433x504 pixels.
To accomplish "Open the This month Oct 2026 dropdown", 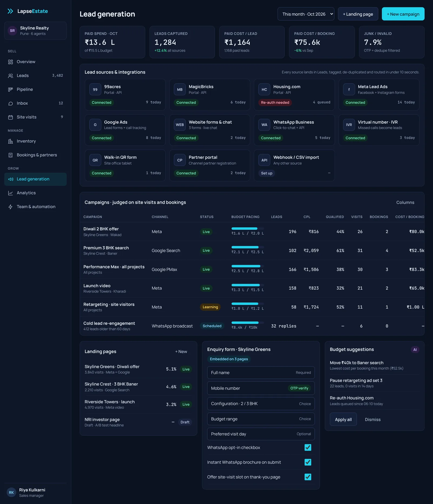I will (x=306, y=14).
